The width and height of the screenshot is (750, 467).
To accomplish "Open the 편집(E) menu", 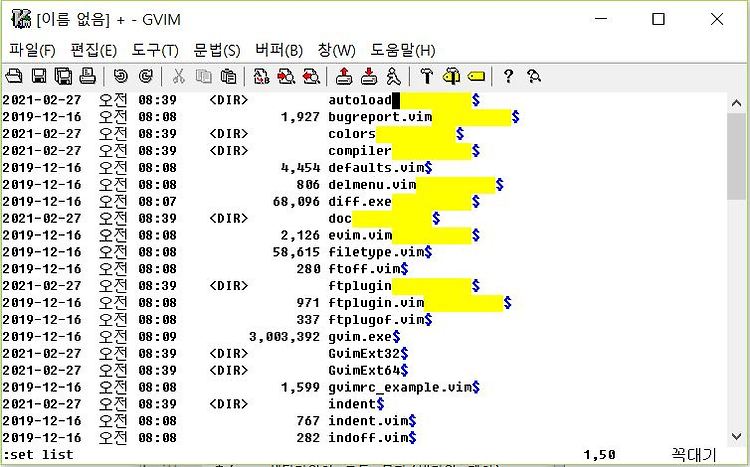I will [x=94, y=50].
